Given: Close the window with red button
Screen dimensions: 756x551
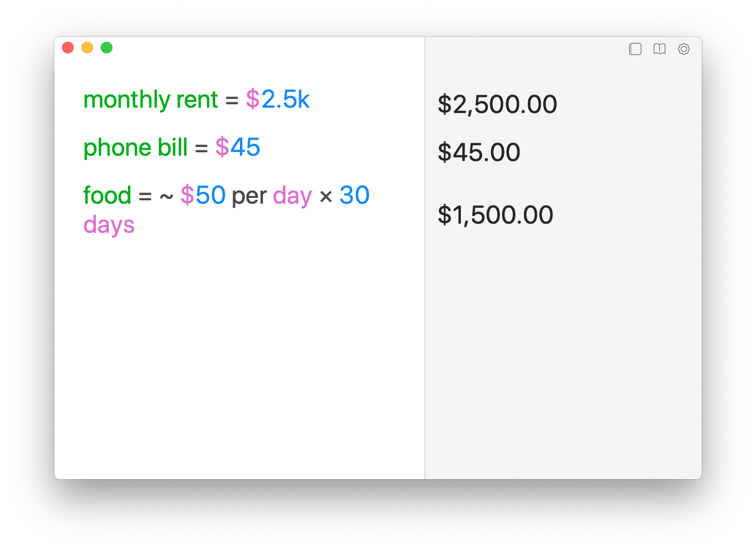Looking at the screenshot, I should coord(68,48).
